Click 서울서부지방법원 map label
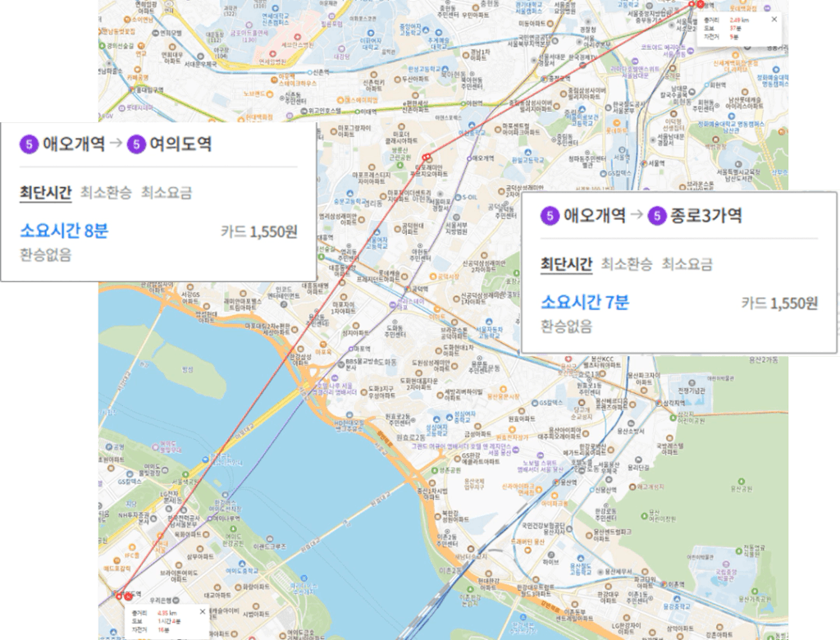This screenshot has height=640, width=840. [x=456, y=228]
